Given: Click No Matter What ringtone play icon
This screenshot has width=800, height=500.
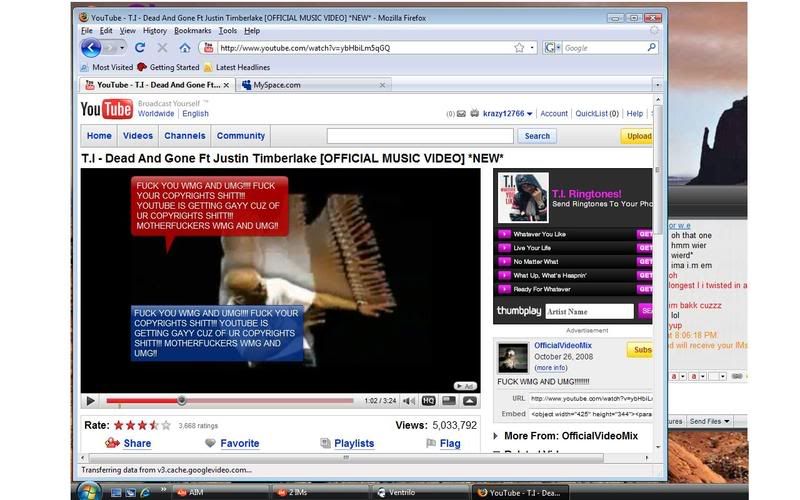Looking at the screenshot, I should (x=504, y=262).
